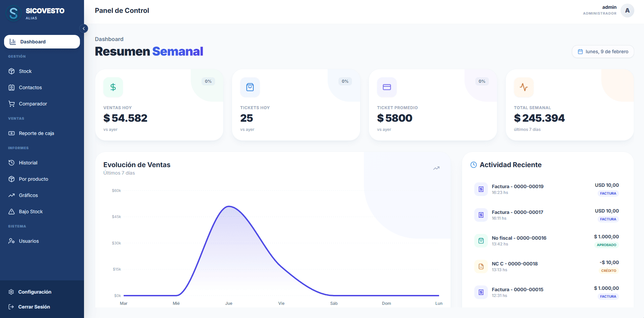Select the Dashboard menu item
This screenshot has width=644, height=318.
click(42, 42)
